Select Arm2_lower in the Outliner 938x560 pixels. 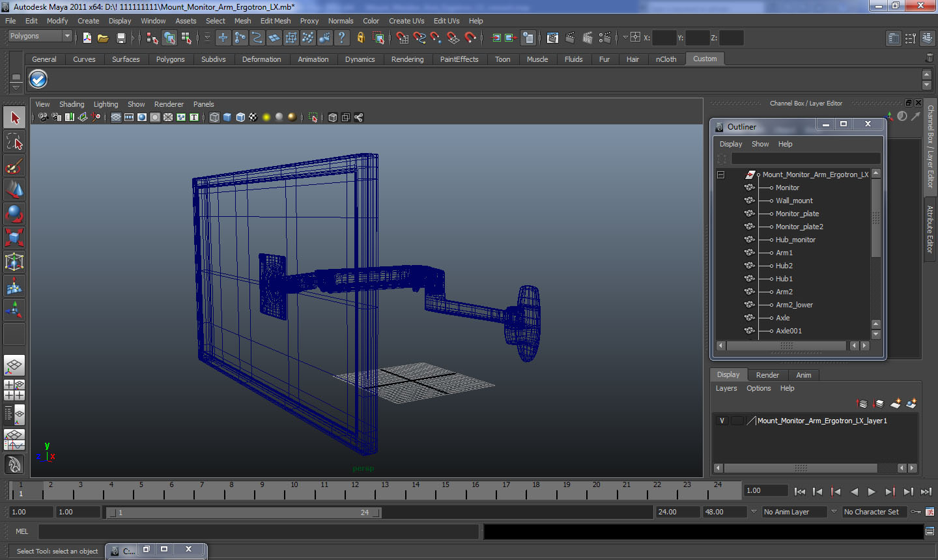(794, 305)
